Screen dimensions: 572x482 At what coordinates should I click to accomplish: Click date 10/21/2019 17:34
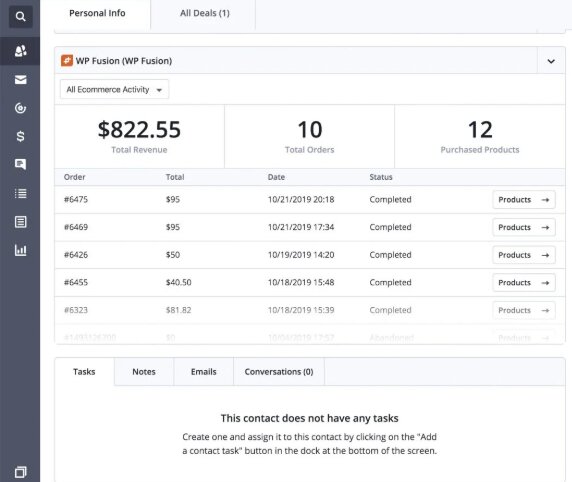(301, 227)
